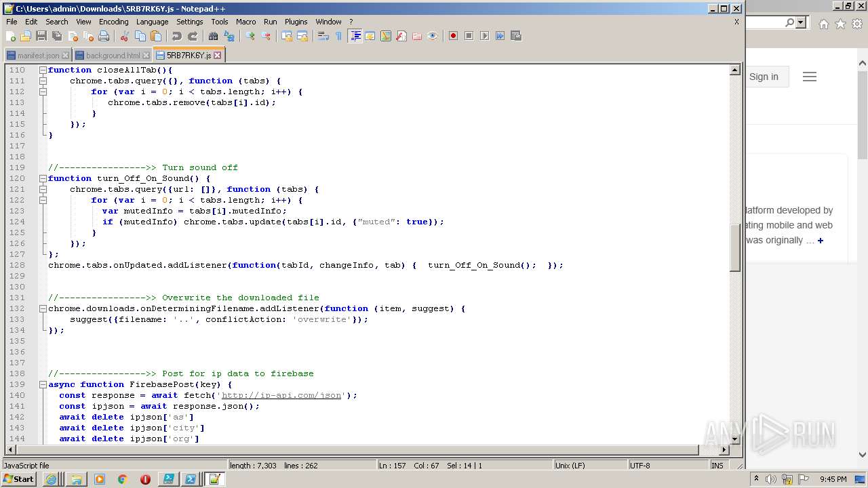Viewport: 868px width, 488px height.
Task: Click the horizontal scrollbar right arrow
Action: [724, 449]
